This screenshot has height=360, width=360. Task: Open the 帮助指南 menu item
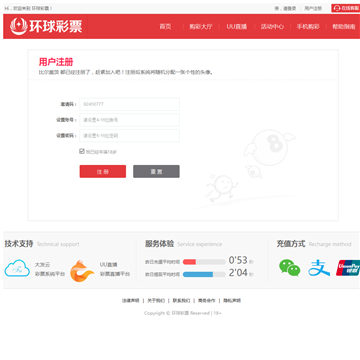[344, 27]
